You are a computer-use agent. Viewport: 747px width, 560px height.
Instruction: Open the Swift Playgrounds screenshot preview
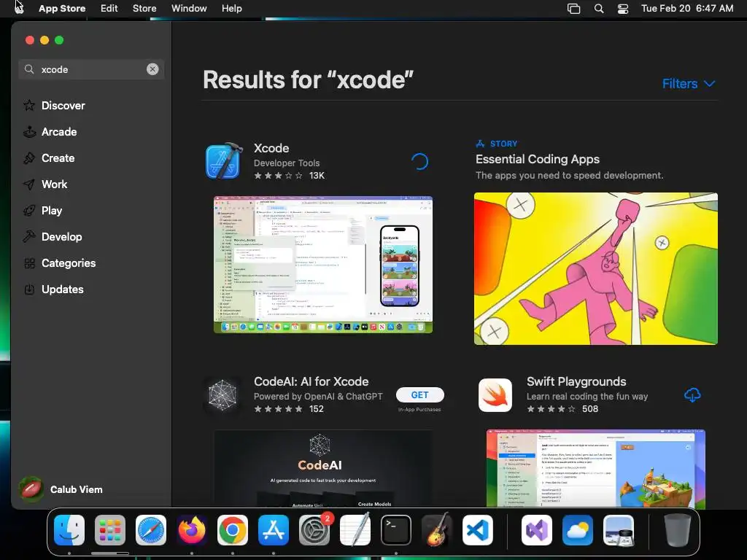(x=595, y=469)
